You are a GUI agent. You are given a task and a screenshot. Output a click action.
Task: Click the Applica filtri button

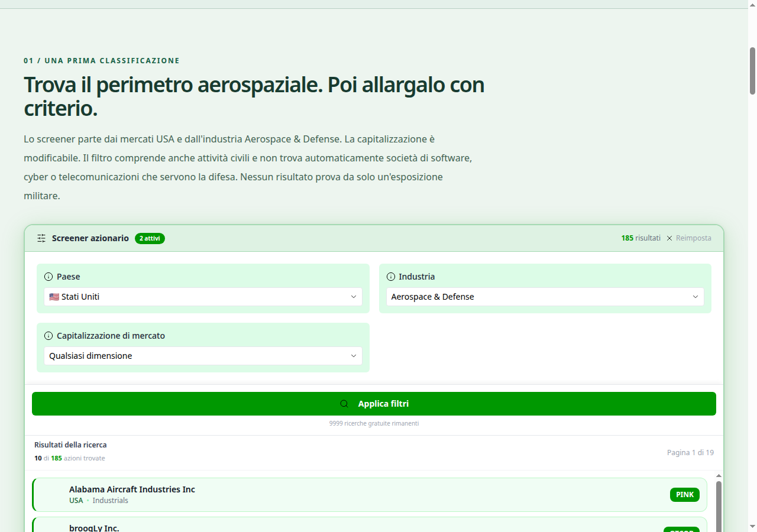[x=374, y=404]
